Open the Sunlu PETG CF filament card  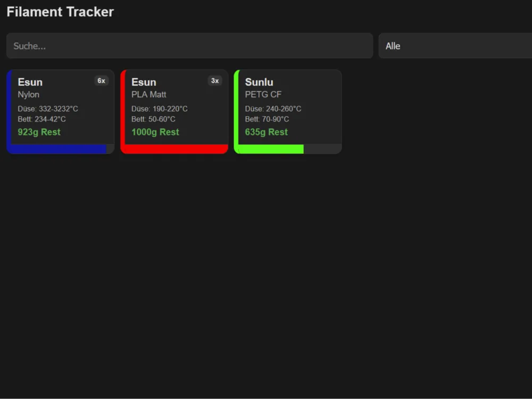tap(287, 106)
